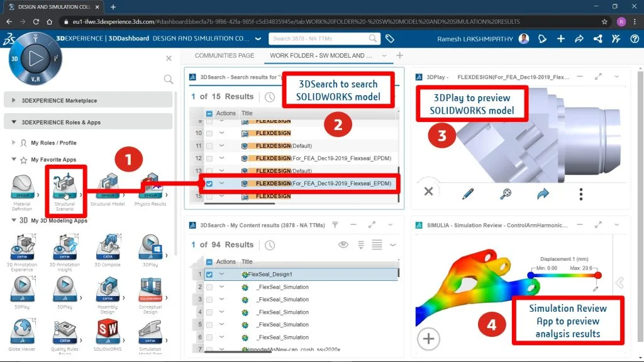Expand the 3DEXPERIENCE Marketplace section
644x362 pixels.
click(x=14, y=101)
